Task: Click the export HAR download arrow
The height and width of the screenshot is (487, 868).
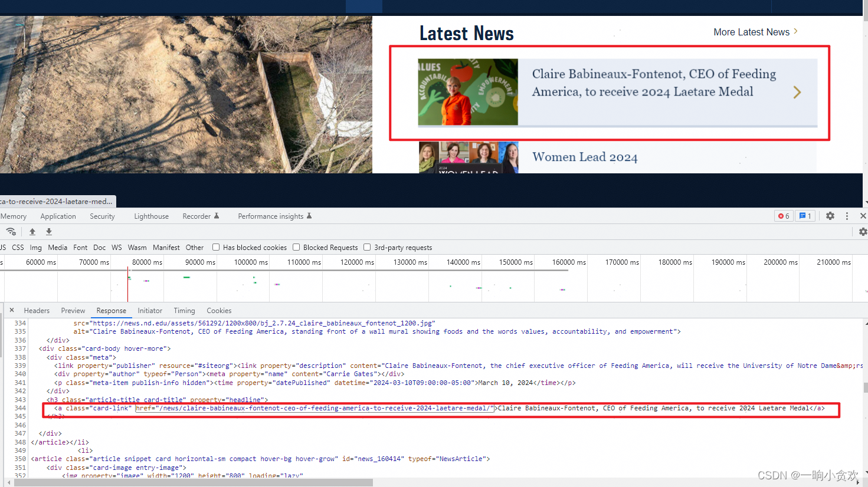Action: click(x=49, y=232)
